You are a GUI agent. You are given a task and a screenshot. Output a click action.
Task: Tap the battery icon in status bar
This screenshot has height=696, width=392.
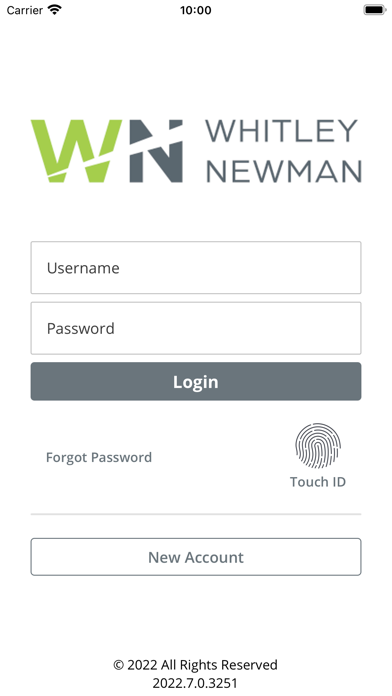click(375, 10)
